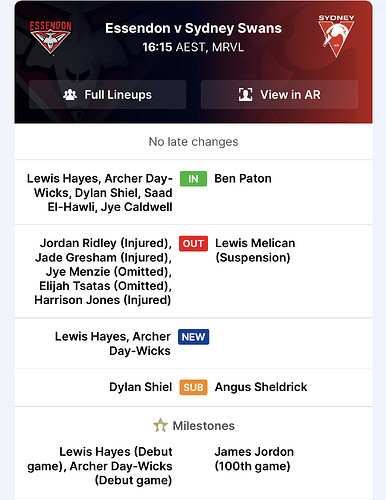Open the Full Lineups button

point(107,95)
